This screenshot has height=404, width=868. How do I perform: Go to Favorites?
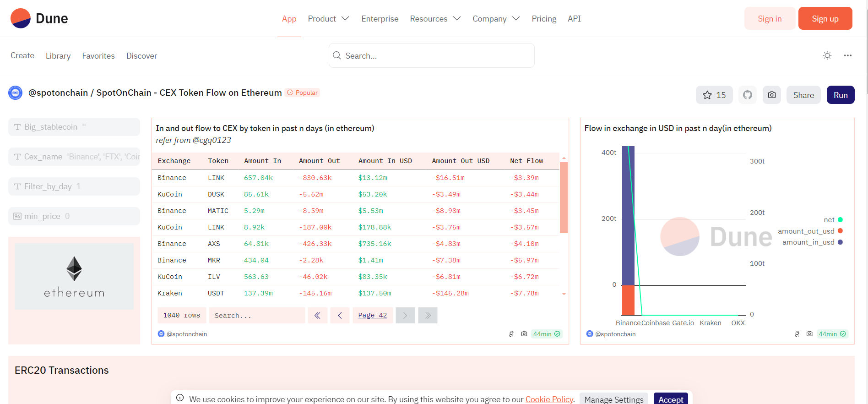click(98, 56)
